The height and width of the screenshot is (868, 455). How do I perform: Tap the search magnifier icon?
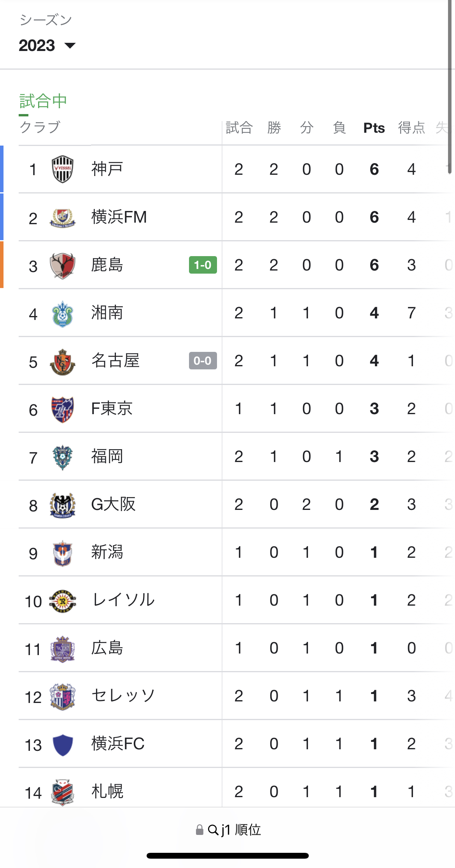tap(213, 830)
